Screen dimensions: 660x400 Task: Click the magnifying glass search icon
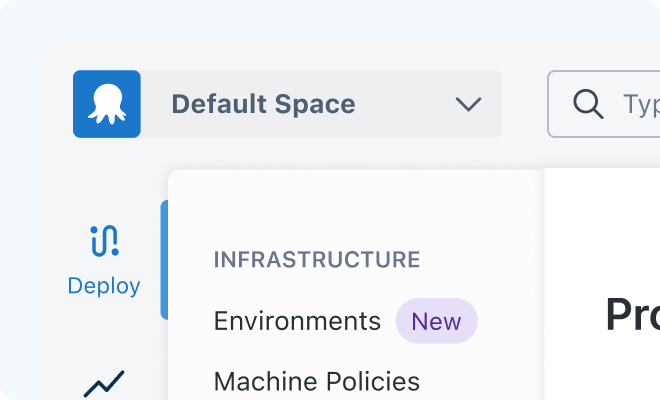tap(588, 104)
